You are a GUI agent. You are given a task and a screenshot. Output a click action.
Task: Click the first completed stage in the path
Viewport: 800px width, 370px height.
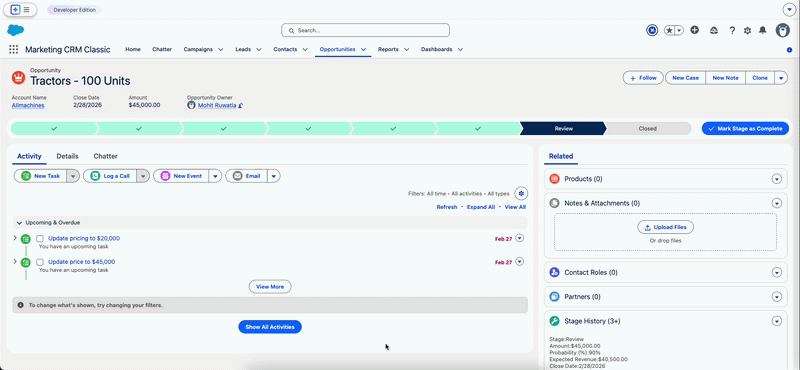[x=54, y=129]
